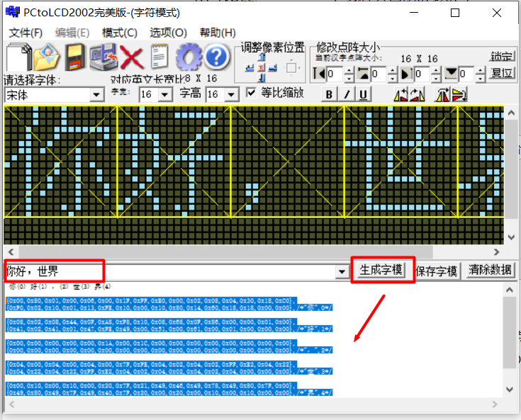Click the PCtoLCD2002 title bar app icon

tap(13, 12)
